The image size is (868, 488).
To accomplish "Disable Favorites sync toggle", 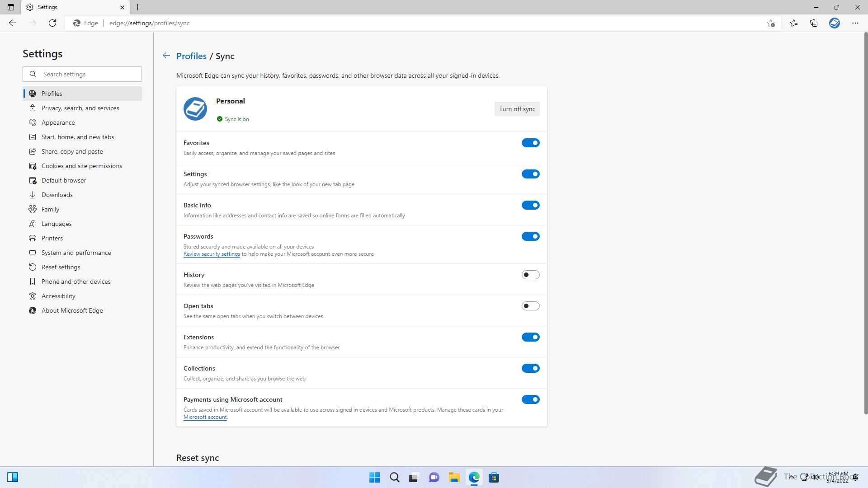I will pos(530,143).
